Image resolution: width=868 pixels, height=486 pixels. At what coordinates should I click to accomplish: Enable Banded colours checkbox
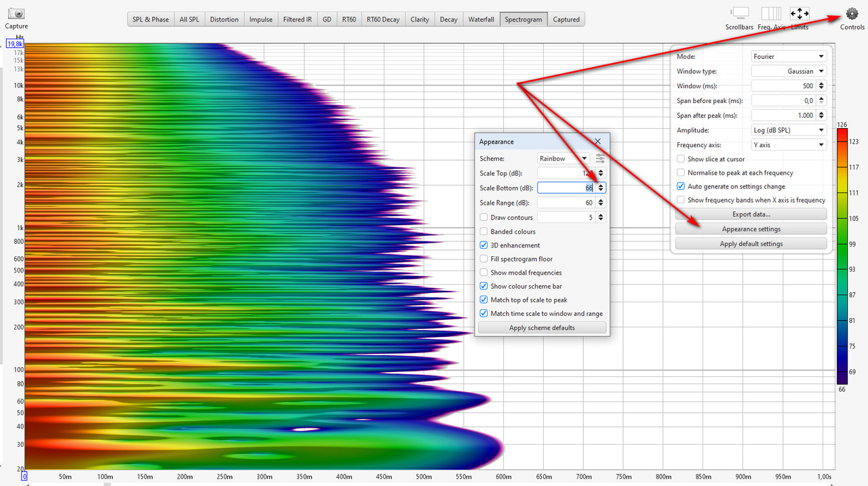484,232
